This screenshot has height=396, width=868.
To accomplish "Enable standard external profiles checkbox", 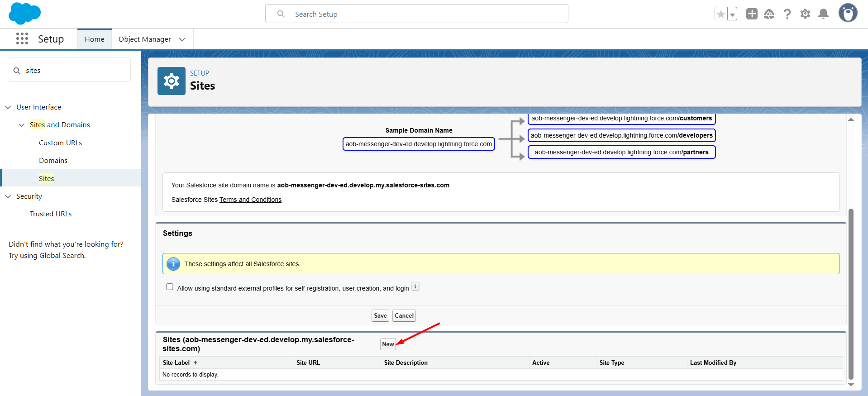I will pos(170,287).
